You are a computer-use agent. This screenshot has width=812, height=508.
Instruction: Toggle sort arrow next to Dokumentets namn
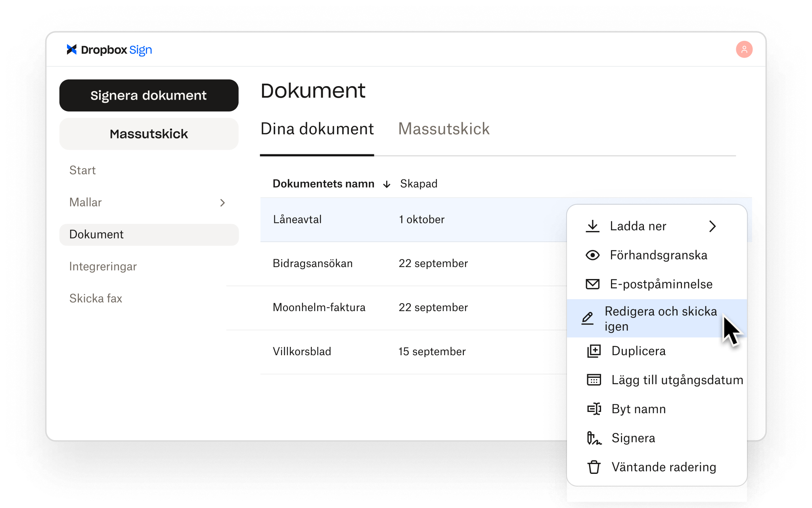[x=387, y=184]
